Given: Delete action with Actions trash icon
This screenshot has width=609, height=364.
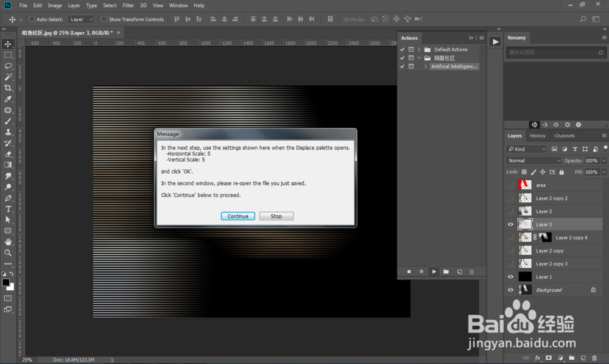Looking at the screenshot, I should coord(471,271).
